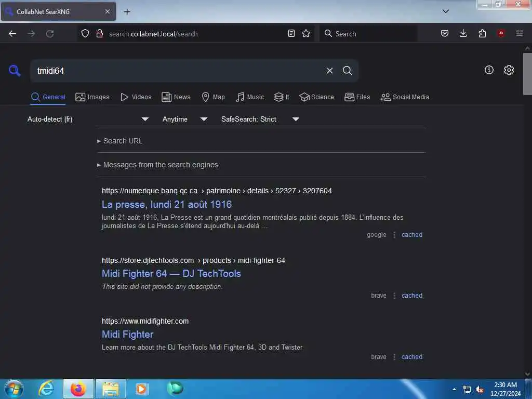Bookmark this page with the star icon
Image resolution: width=532 pixels, height=399 pixels.
pyautogui.click(x=306, y=33)
